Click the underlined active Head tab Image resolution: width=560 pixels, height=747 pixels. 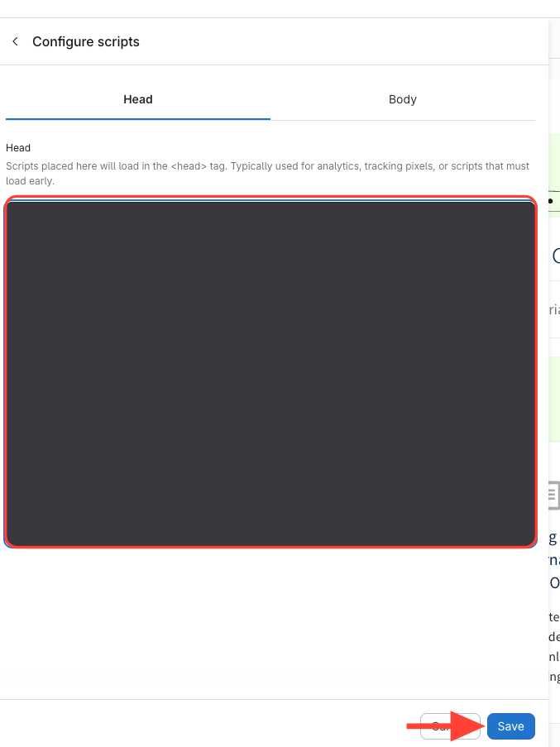click(x=137, y=99)
